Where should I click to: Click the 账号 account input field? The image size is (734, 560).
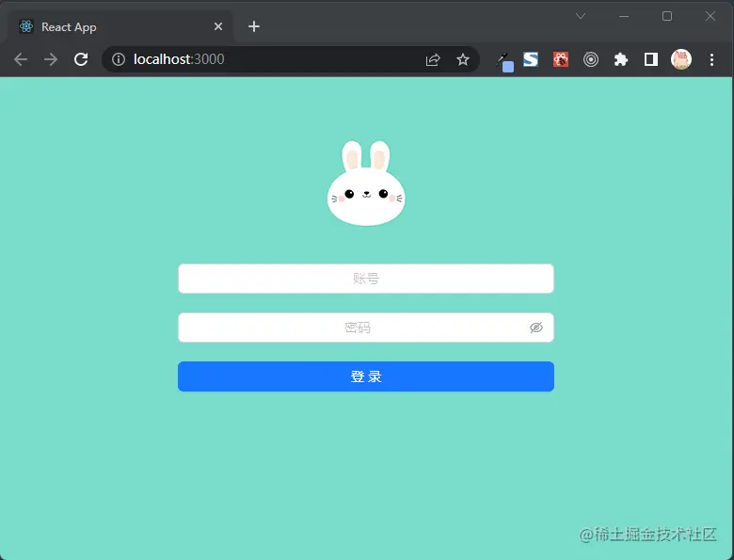(x=366, y=279)
